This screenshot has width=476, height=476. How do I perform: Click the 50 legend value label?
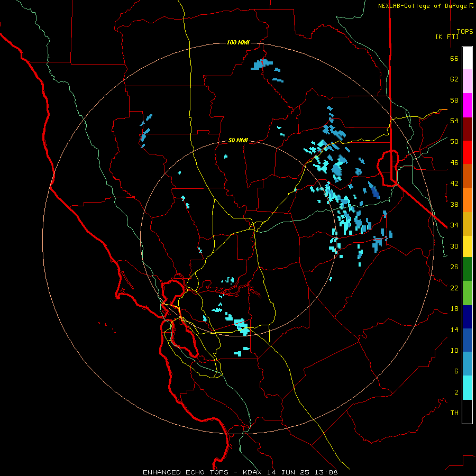click(x=454, y=141)
